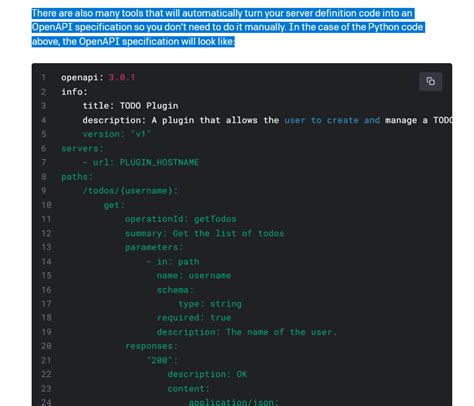Screen dimensions: 474x406
Task: Copy the OpenAPI code block
Action: coord(430,81)
